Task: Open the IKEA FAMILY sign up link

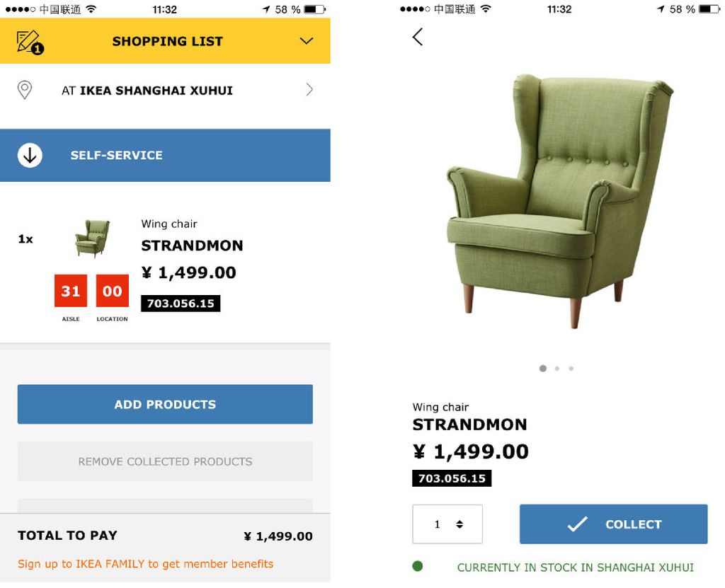Action: pos(146,564)
